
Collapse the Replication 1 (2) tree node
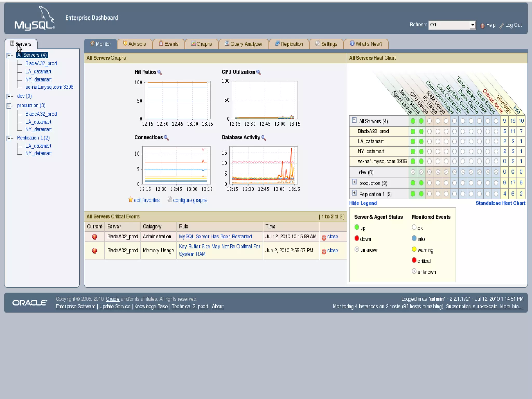9,138
